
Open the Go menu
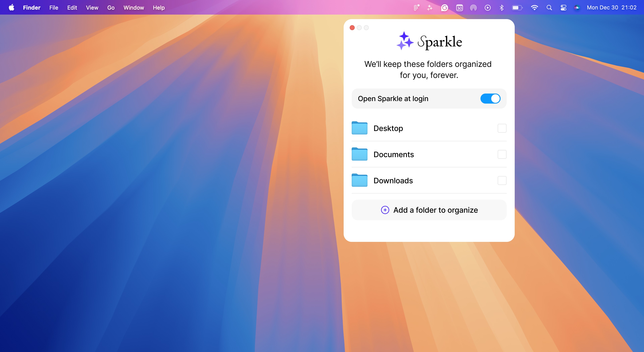point(111,8)
